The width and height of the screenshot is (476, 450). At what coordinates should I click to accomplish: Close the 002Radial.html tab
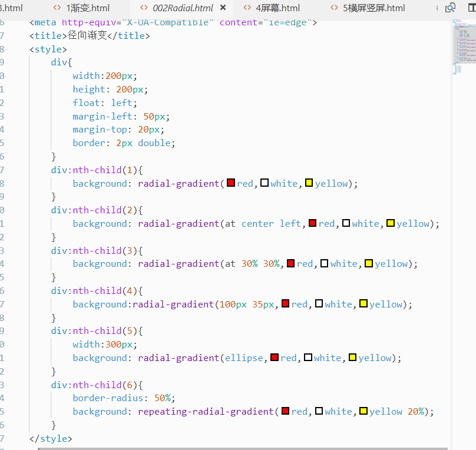(x=223, y=8)
